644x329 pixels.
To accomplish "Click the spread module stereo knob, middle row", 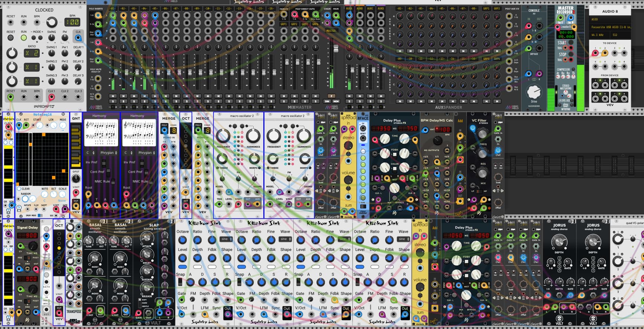I will point(348,145).
